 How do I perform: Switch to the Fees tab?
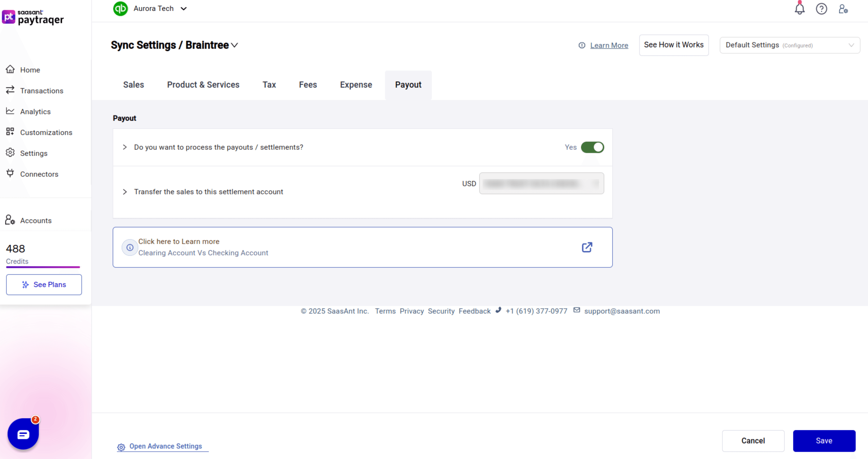tap(307, 85)
